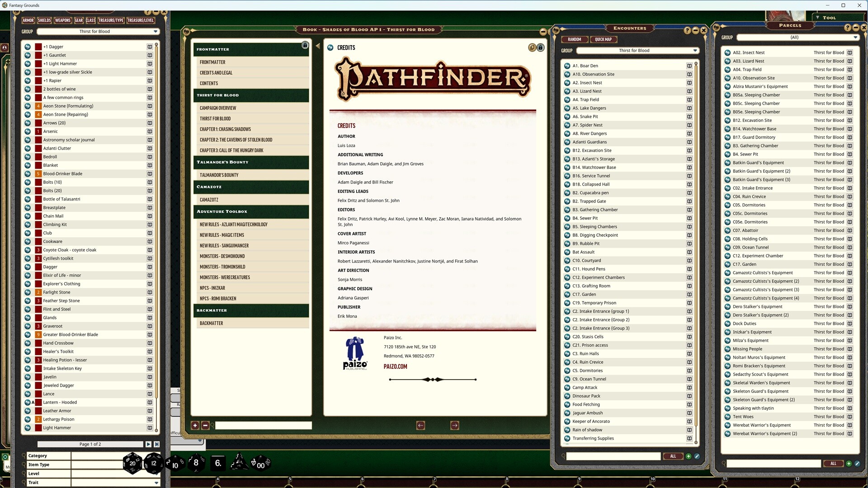Roll the d20 die at the bottom
868x488 pixels.
132,463
